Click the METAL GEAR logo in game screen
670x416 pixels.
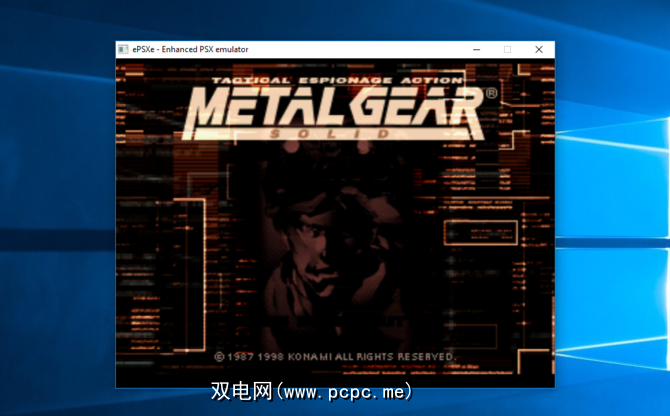point(335,112)
